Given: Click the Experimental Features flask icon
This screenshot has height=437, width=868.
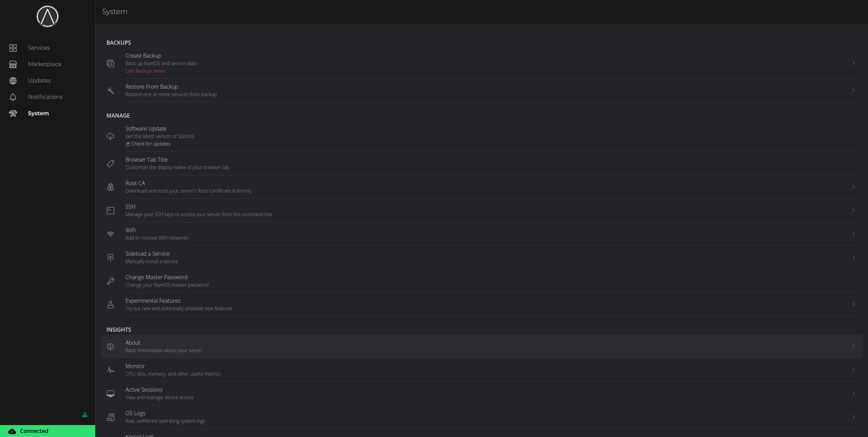Looking at the screenshot, I should [x=111, y=304].
